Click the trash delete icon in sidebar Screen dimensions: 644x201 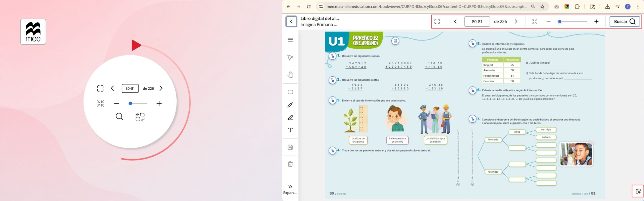click(290, 164)
